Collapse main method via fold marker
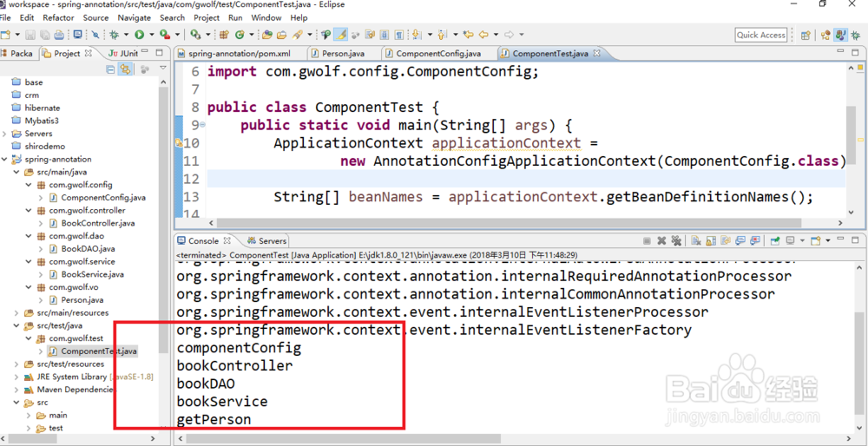868x446 pixels. pos(202,124)
